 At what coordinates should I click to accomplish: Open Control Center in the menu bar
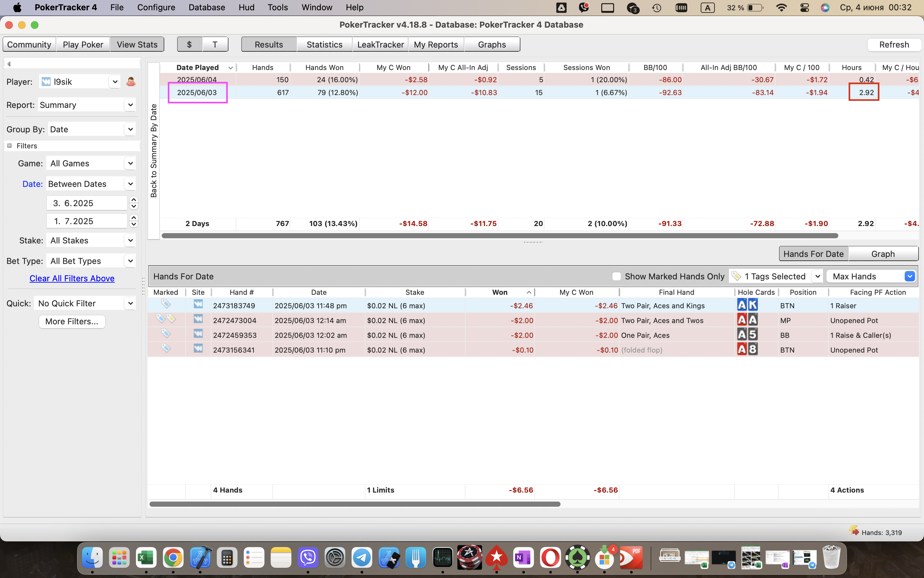click(x=804, y=7)
